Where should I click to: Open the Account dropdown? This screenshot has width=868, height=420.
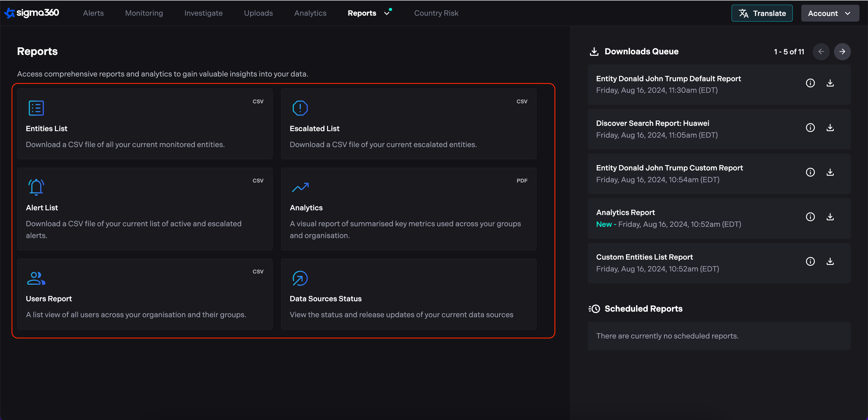pos(830,14)
